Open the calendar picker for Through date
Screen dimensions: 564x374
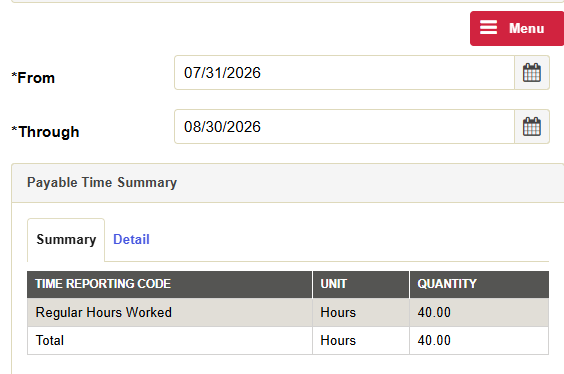[532, 127]
